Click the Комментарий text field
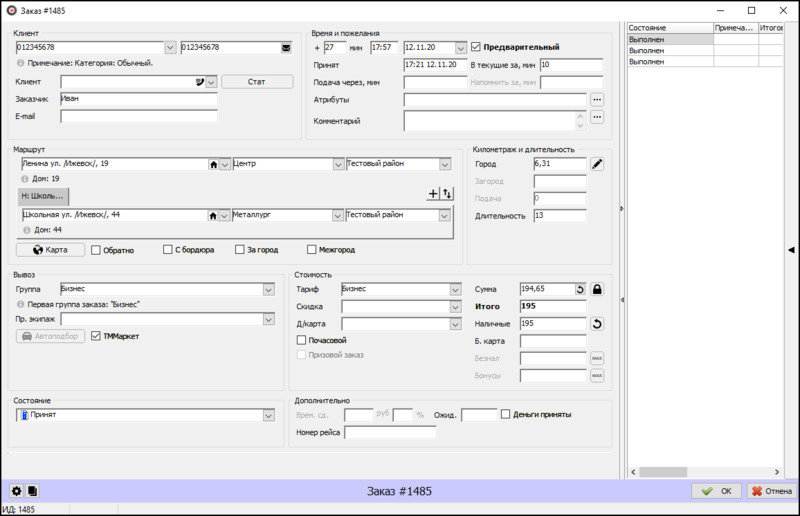 point(490,121)
